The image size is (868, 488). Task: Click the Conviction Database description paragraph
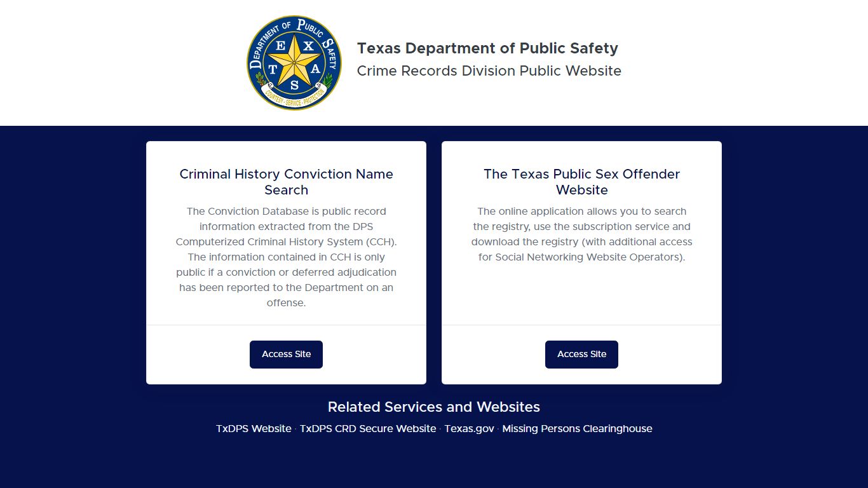(x=286, y=257)
